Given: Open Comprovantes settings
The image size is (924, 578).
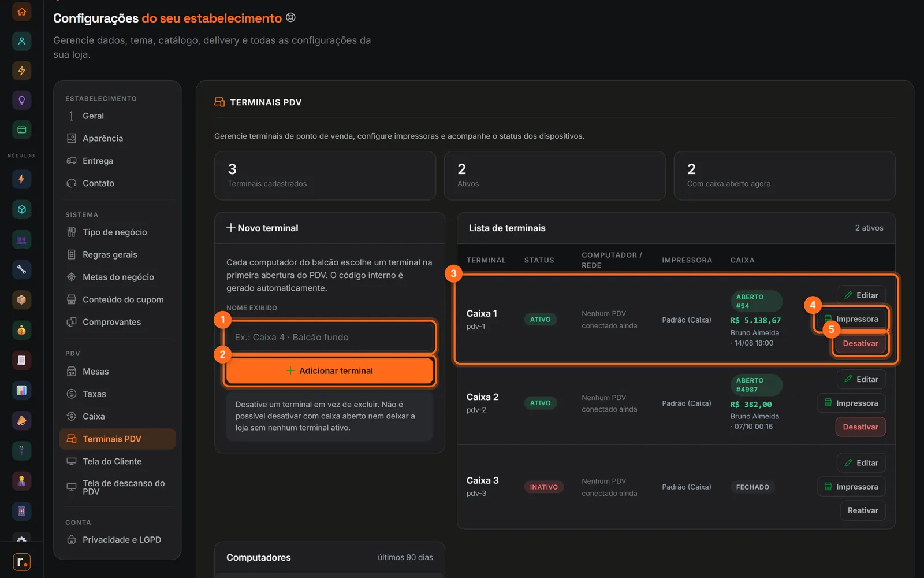Looking at the screenshot, I should [x=117, y=322].
